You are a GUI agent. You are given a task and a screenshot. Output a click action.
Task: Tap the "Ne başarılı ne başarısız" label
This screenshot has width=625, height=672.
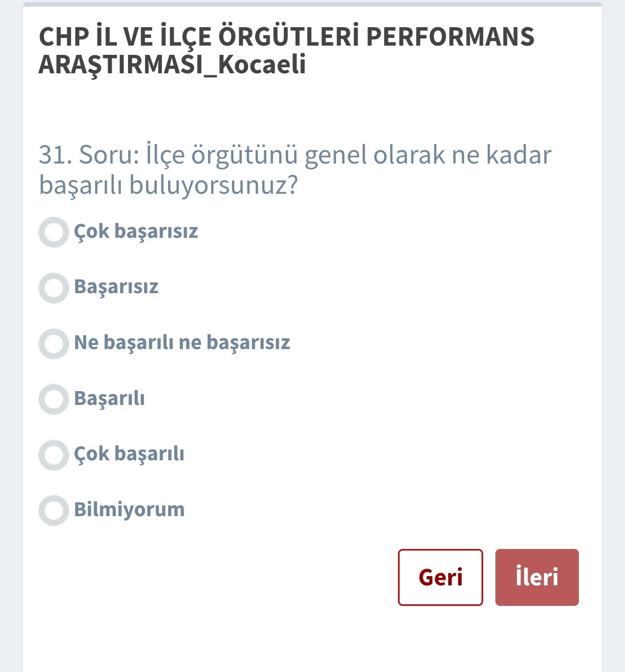tap(182, 342)
